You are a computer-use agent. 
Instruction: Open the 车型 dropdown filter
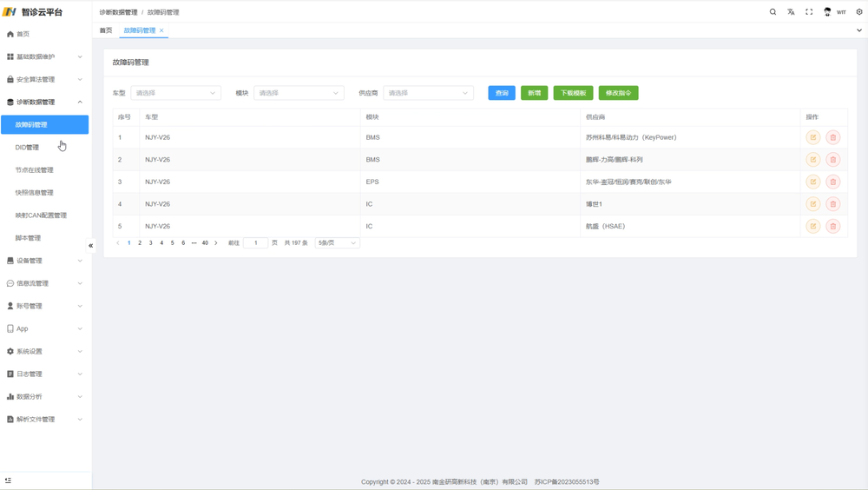pos(175,93)
